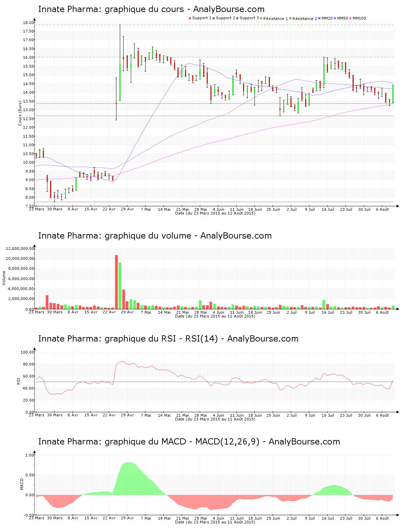Click '7 Mai' date on price chart axis
Screen dimensions: 412x532
pyautogui.click(x=146, y=209)
